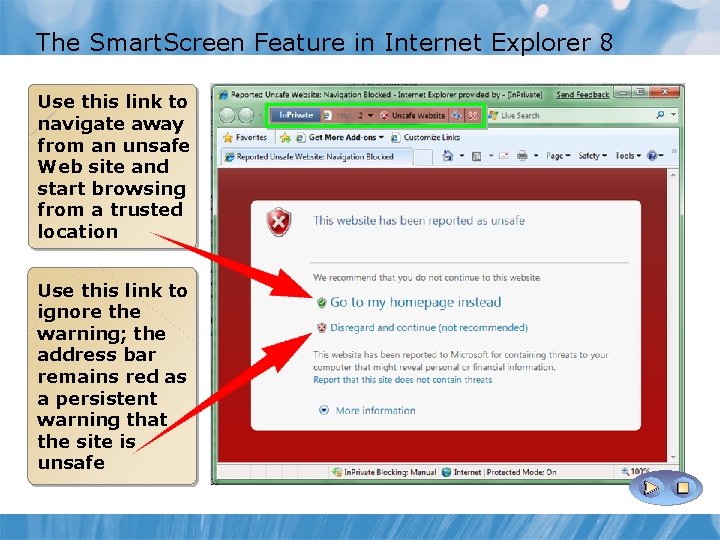Click the Forward navigation button
Viewport: 720px width, 540px height.
coord(247,115)
